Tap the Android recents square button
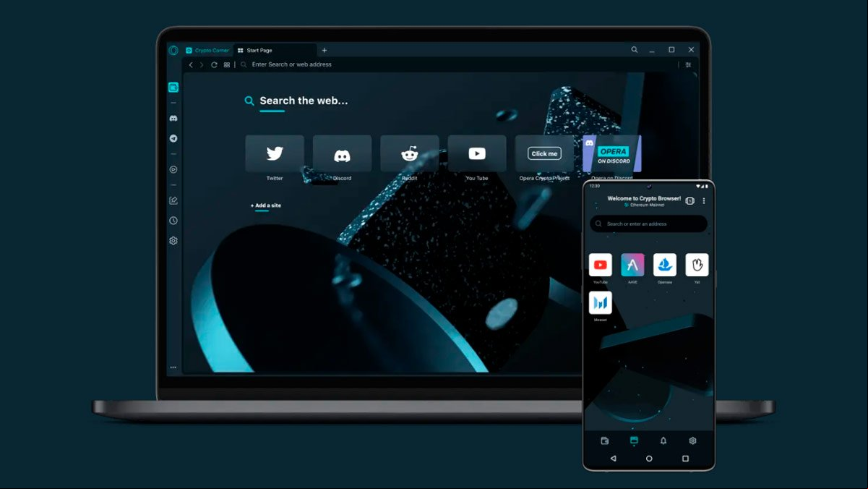Viewport: 868px width, 489px height. pyautogui.click(x=685, y=459)
